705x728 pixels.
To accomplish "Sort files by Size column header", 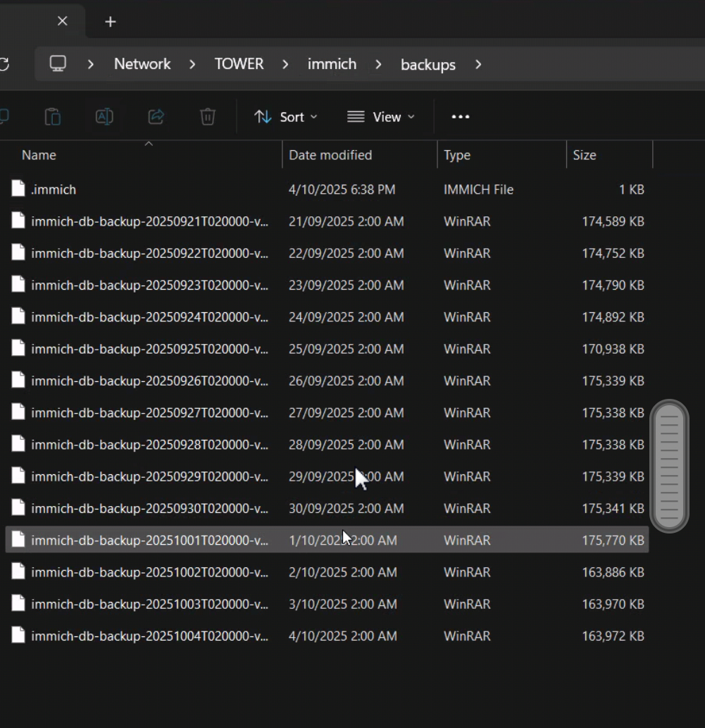I will (585, 155).
